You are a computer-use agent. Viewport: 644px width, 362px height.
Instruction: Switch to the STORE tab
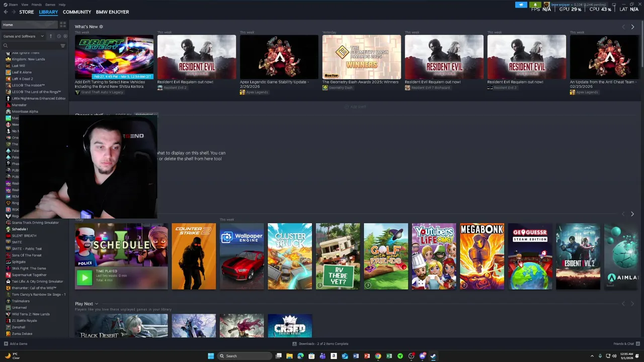click(x=27, y=12)
